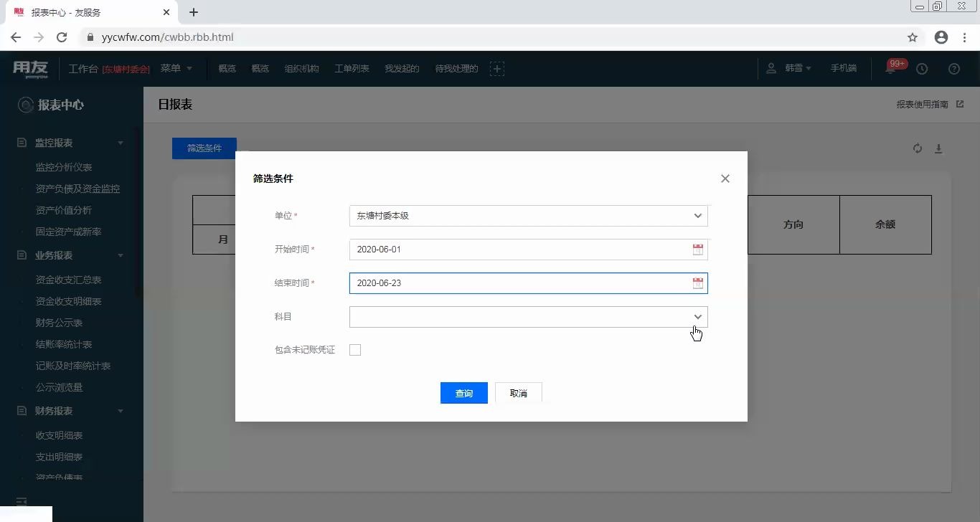This screenshot has width=980, height=522.
Task: Select the 组织机构 header tab
Action: tap(301, 69)
